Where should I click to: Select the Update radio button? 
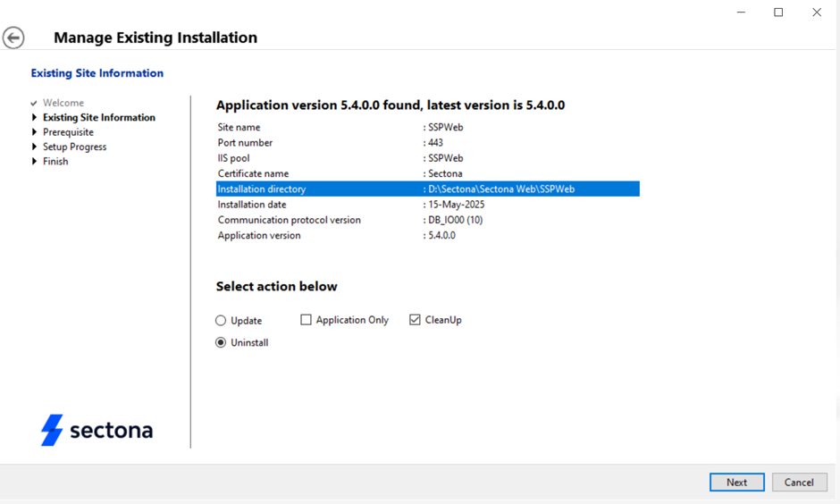pyautogui.click(x=221, y=321)
